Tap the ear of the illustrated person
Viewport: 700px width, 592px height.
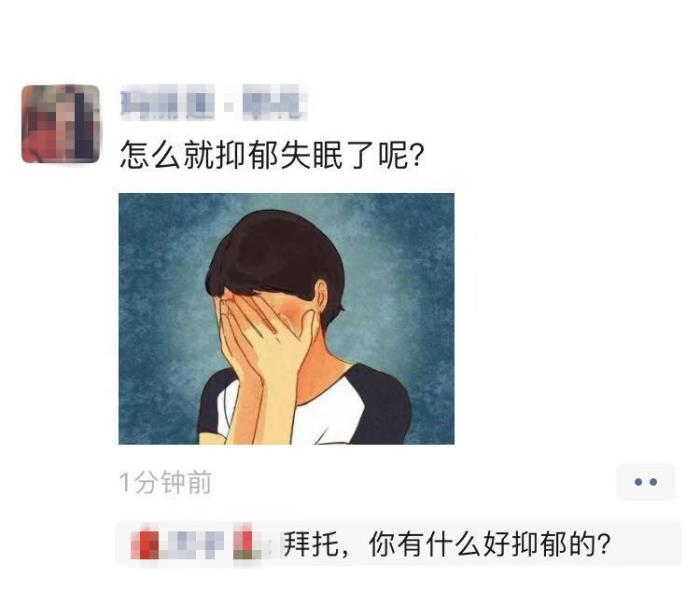(321, 296)
